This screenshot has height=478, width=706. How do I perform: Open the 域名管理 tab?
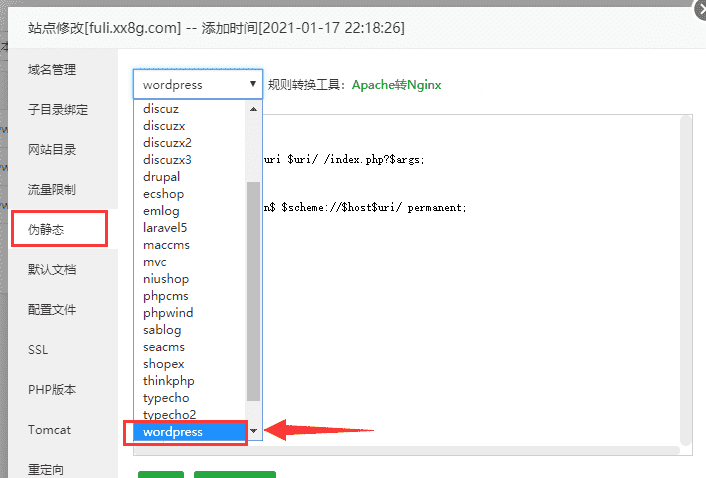[x=52, y=70]
